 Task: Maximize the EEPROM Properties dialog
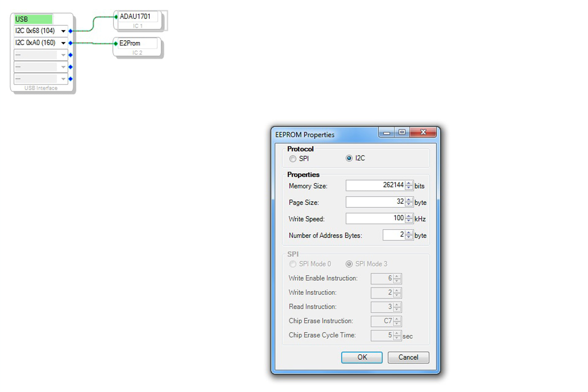point(402,132)
